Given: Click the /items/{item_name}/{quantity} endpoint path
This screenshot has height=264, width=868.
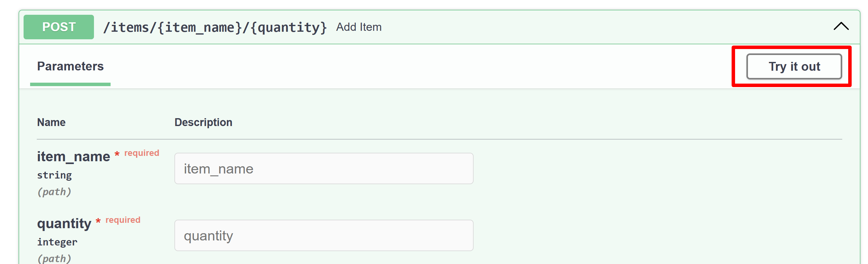Looking at the screenshot, I should pyautogui.click(x=215, y=27).
